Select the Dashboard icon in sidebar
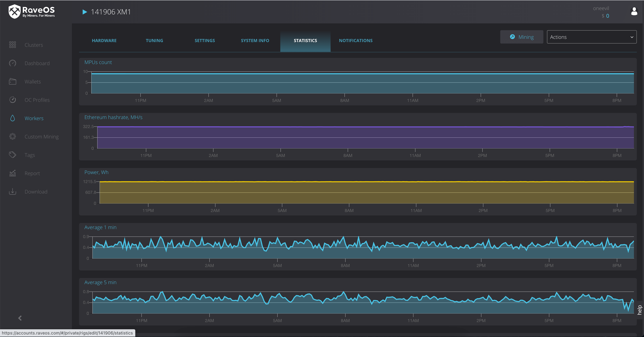 (x=12, y=63)
